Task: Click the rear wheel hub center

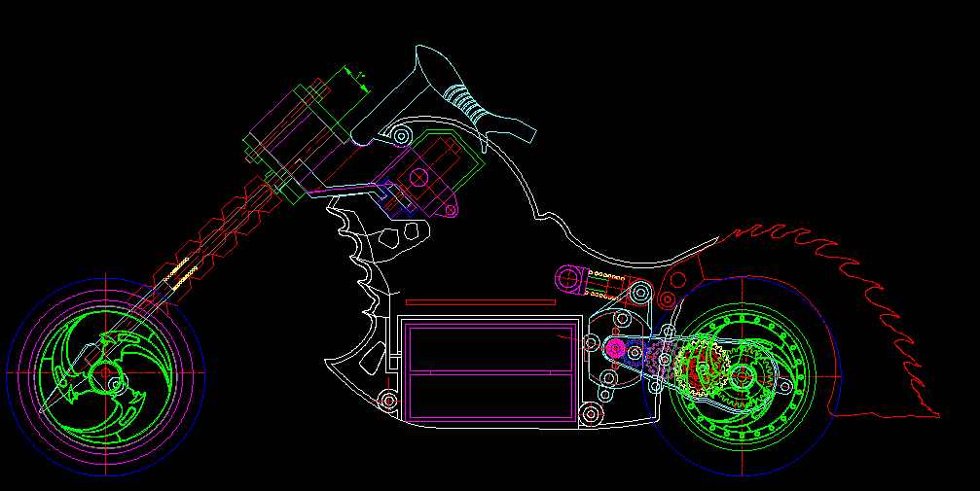Action: pos(742,376)
